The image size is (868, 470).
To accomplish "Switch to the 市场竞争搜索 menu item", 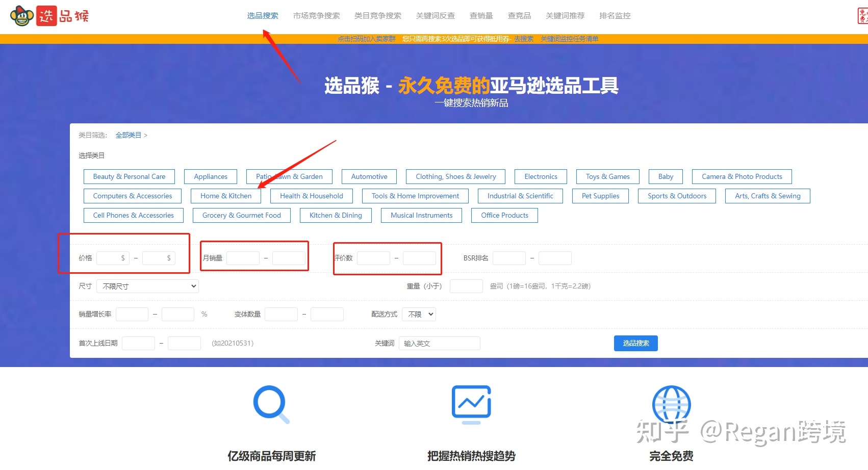I will tap(316, 15).
